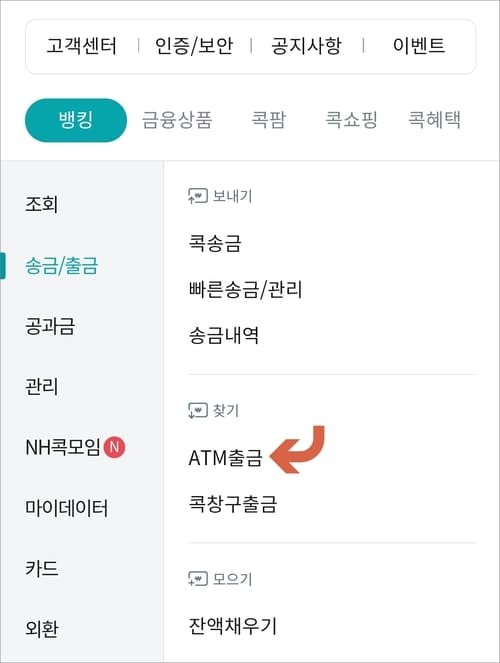This screenshot has height=663, width=500.
Task: Click the 찾기 withdraw icon
Action: coord(198,410)
